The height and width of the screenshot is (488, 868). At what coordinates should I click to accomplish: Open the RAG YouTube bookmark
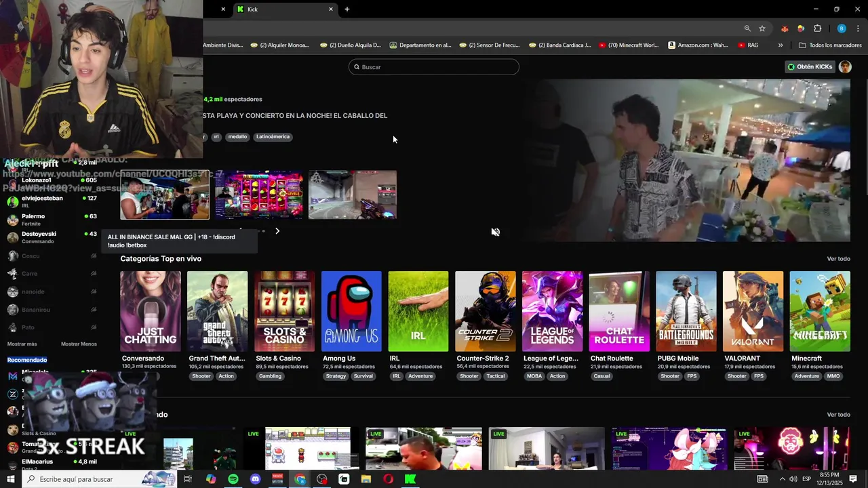click(748, 45)
